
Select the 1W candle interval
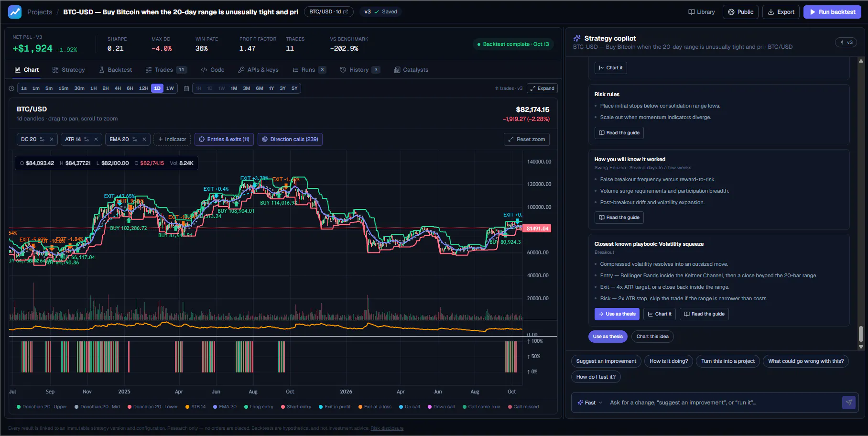[x=170, y=88]
